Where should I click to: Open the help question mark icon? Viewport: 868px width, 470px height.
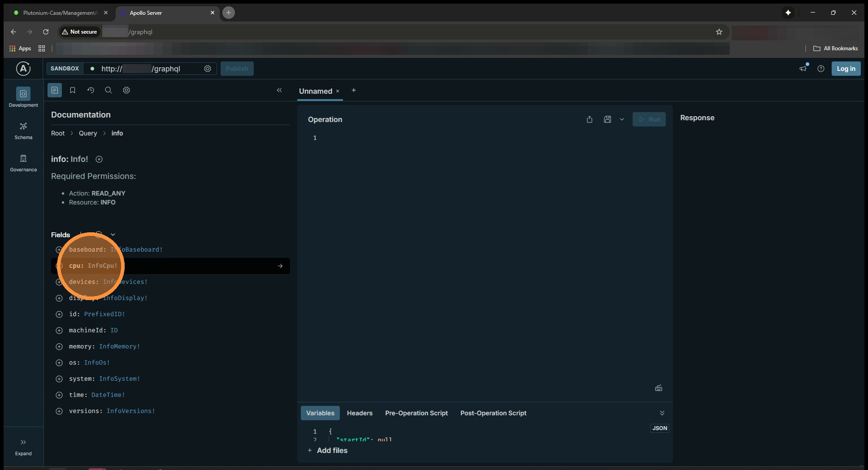pyautogui.click(x=821, y=69)
